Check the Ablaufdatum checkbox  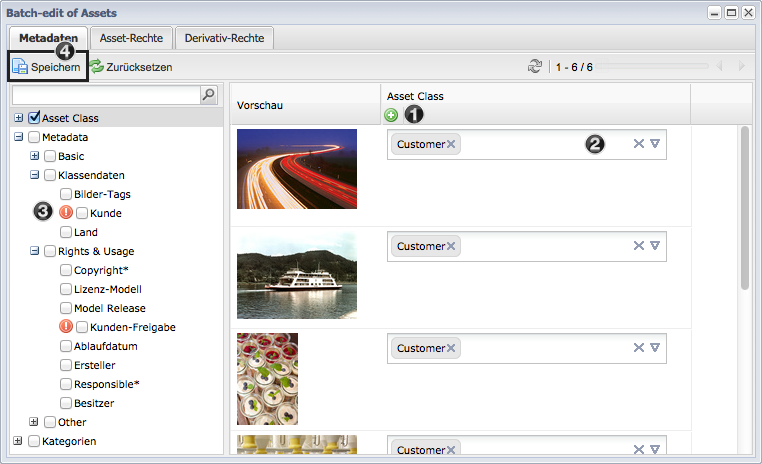tap(66, 346)
